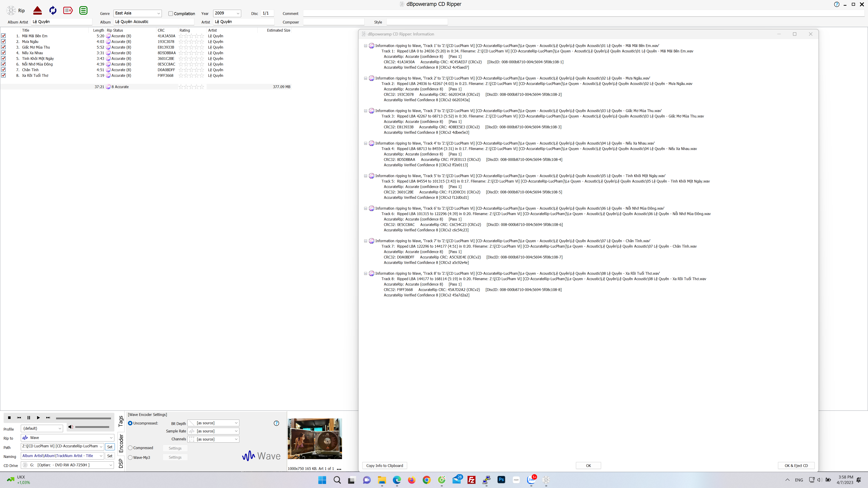Click the OK & Eject CD button

796,466
